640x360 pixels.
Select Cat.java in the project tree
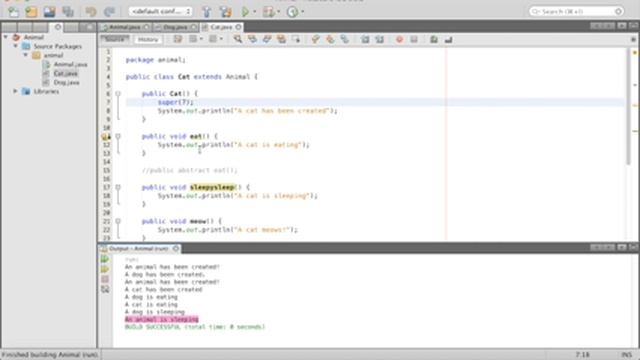(65, 73)
